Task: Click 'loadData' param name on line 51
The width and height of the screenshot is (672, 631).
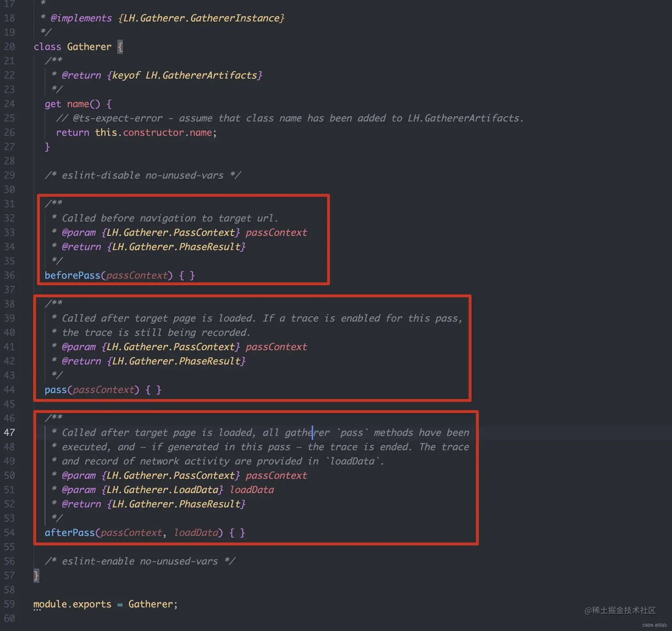Action: (x=252, y=490)
